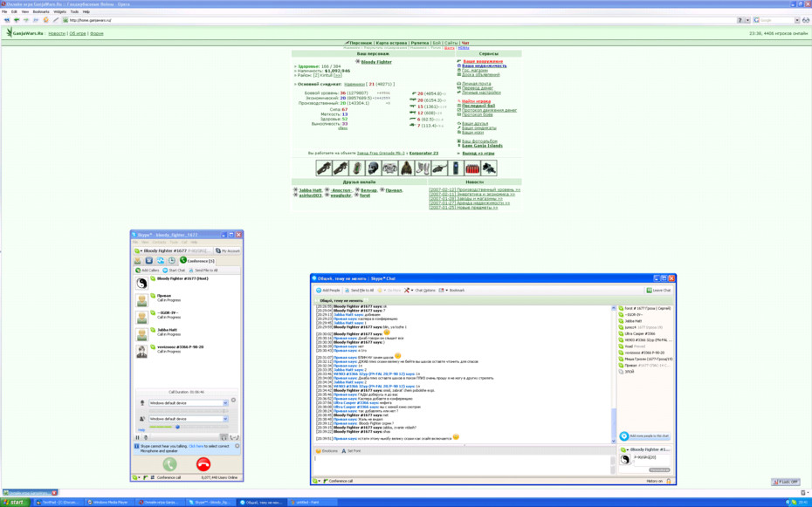Open the red 'Чат' game menu tab
Viewport: 812px width, 507px height.
[x=465, y=43]
